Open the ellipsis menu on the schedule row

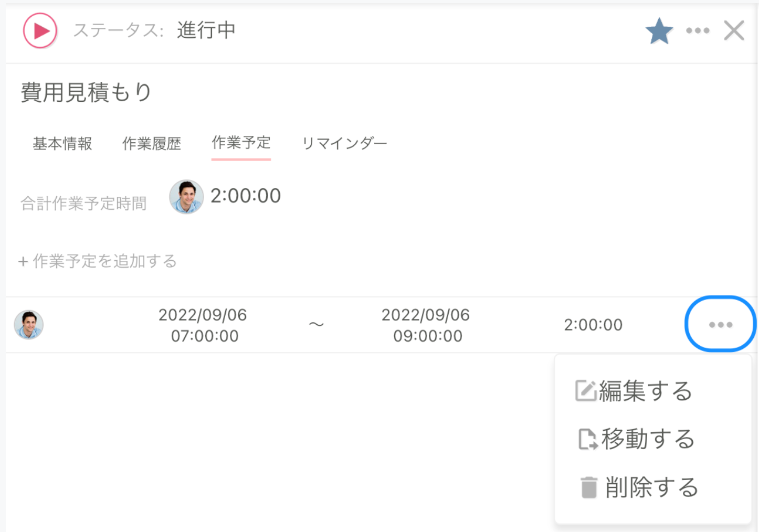[x=720, y=324]
